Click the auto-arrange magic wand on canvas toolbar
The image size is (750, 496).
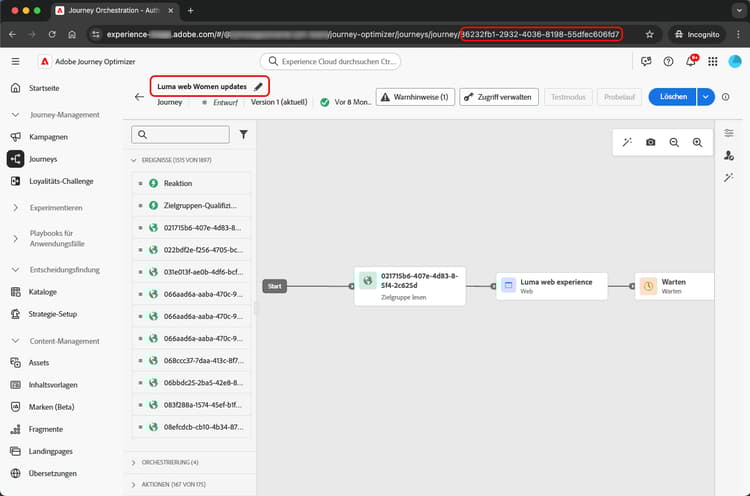(x=627, y=142)
